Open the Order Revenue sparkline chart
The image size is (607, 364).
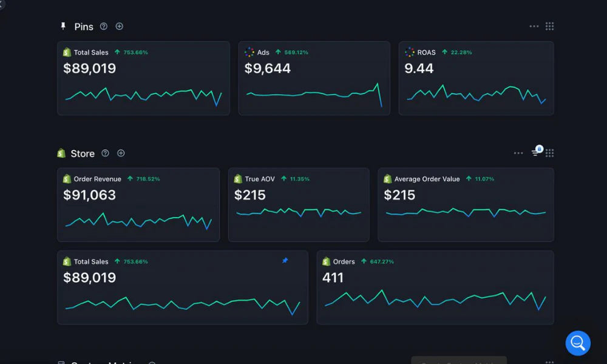point(138,221)
